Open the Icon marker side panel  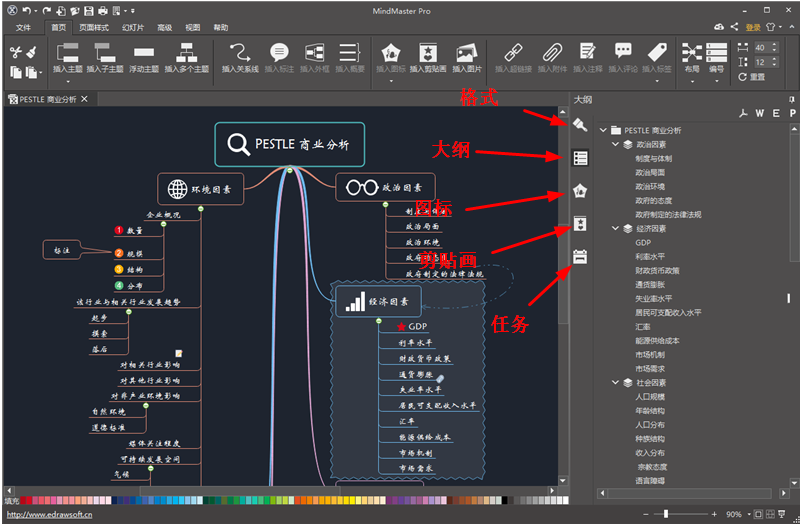580,191
